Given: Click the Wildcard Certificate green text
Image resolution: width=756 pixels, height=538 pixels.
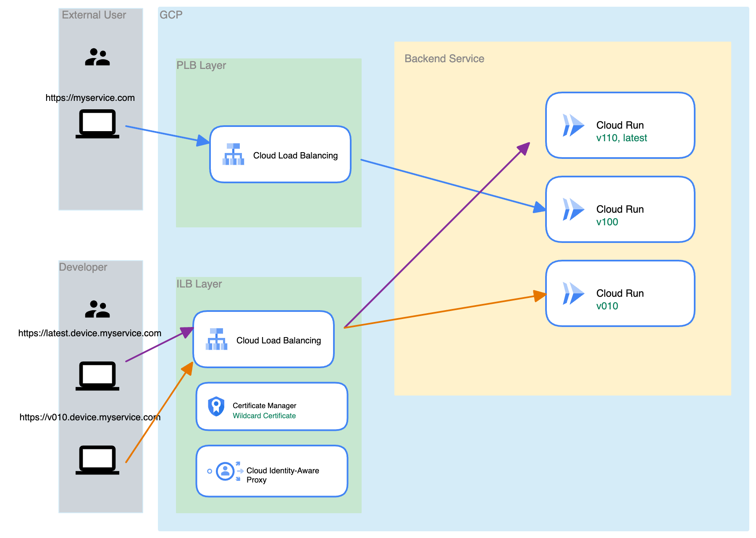Looking at the screenshot, I should (264, 416).
